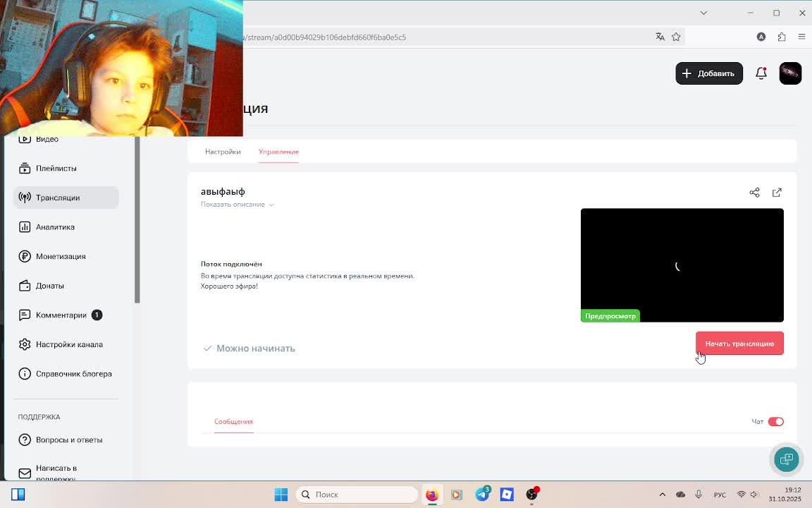Switch to the Настройки tab
The height and width of the screenshot is (508, 812).
[223, 152]
